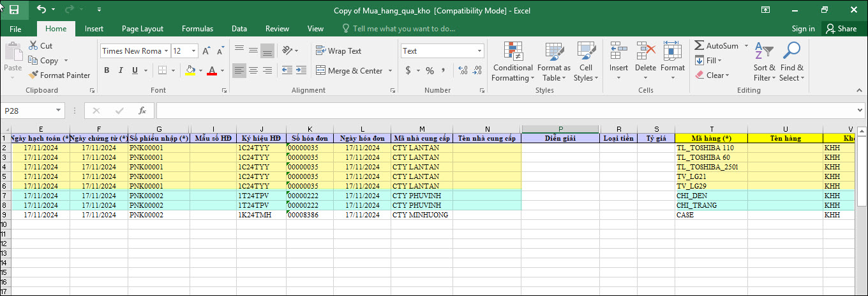
Task: Toggle Bold formatting
Action: tap(106, 71)
